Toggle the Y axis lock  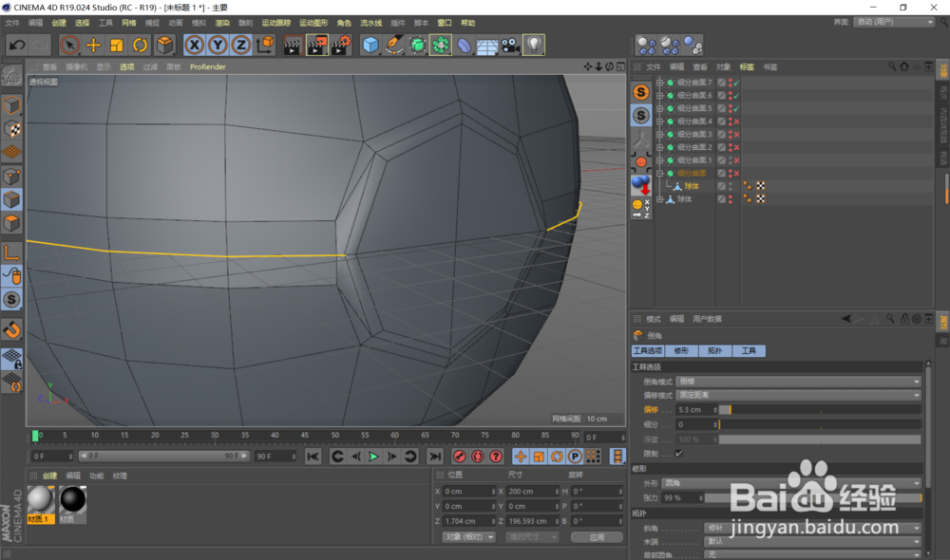pos(218,45)
